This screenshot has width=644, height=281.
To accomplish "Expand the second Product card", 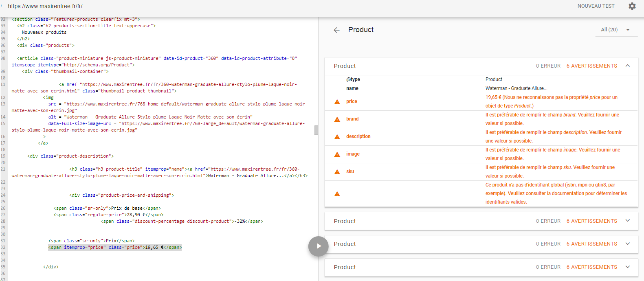I will tap(628, 221).
